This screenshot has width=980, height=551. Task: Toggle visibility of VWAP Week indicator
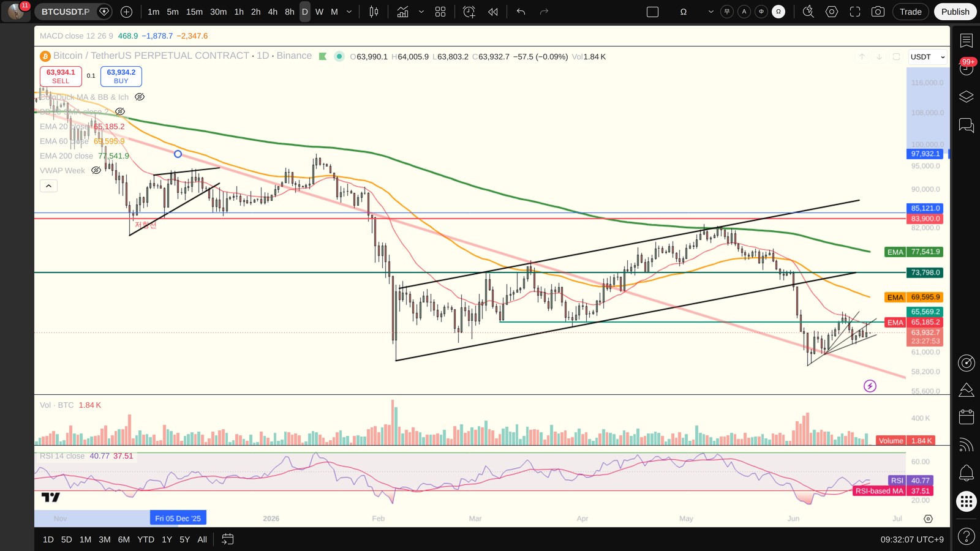[96, 171]
